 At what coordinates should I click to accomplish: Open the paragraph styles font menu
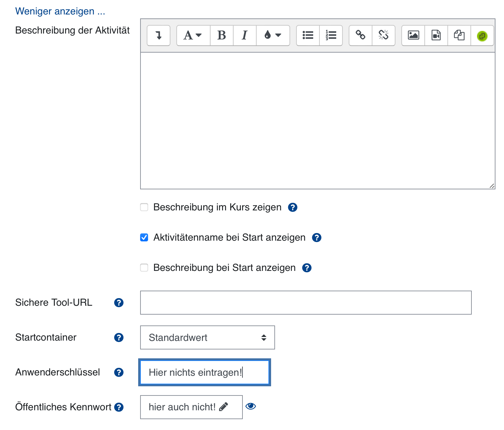(x=193, y=35)
